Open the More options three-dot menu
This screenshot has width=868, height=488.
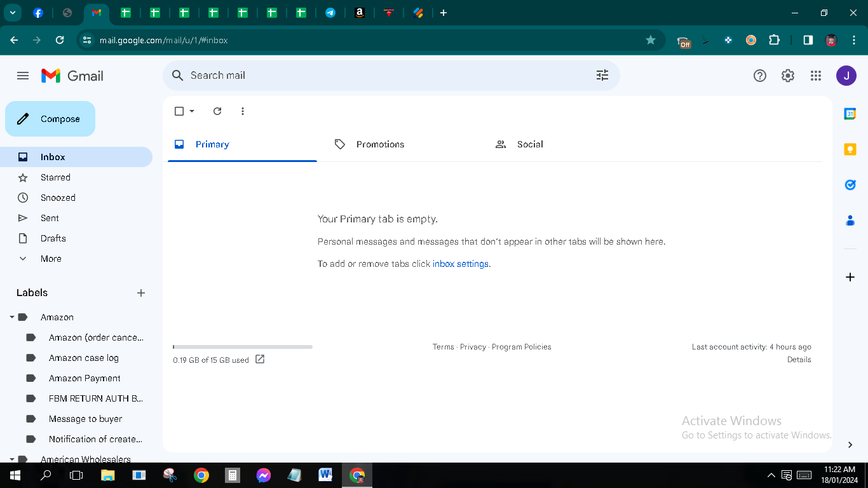point(243,111)
